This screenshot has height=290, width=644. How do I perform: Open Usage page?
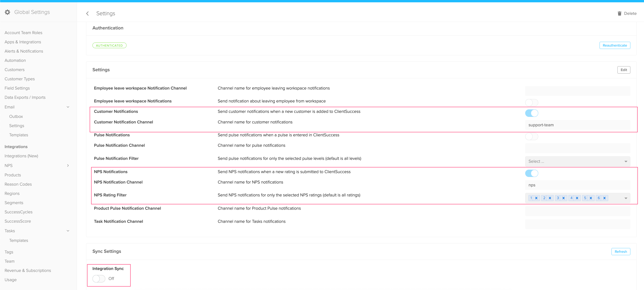11,280
